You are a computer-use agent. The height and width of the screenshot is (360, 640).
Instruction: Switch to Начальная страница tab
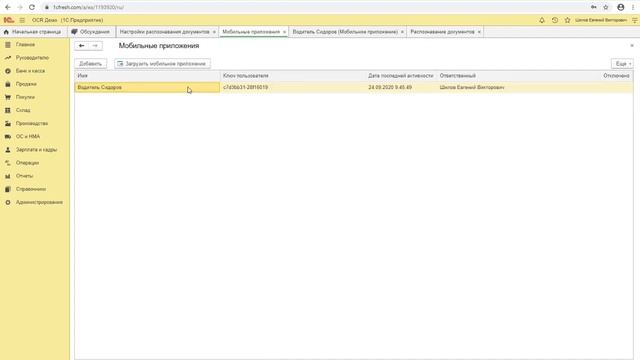[x=32, y=32]
